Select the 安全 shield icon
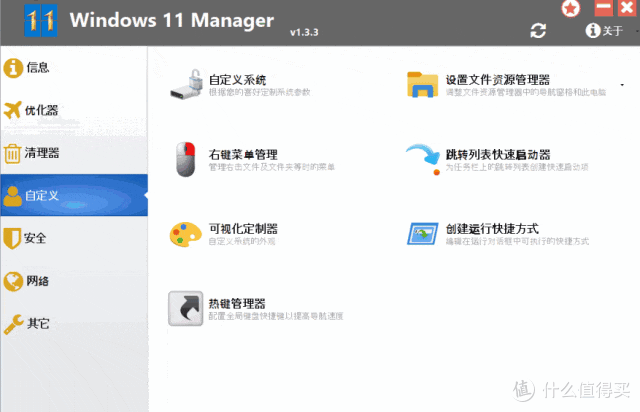Viewport: 640px width, 412px height. coord(12,238)
